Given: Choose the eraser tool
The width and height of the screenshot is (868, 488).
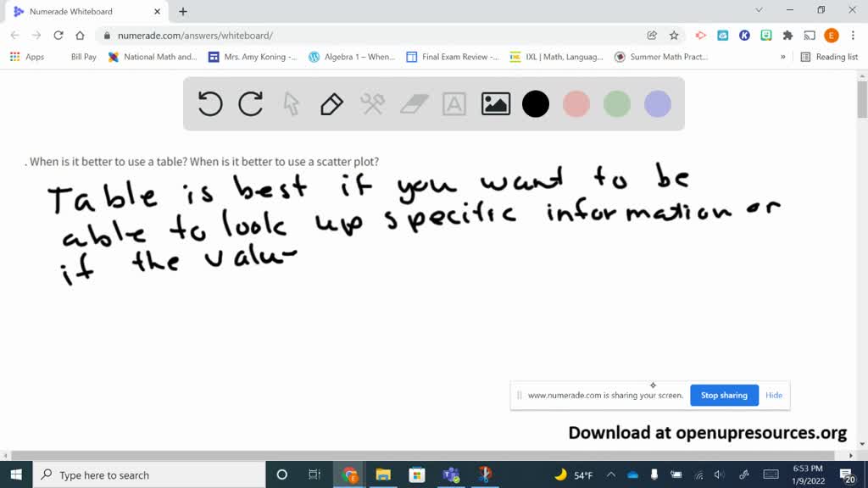Looking at the screenshot, I should tap(414, 104).
